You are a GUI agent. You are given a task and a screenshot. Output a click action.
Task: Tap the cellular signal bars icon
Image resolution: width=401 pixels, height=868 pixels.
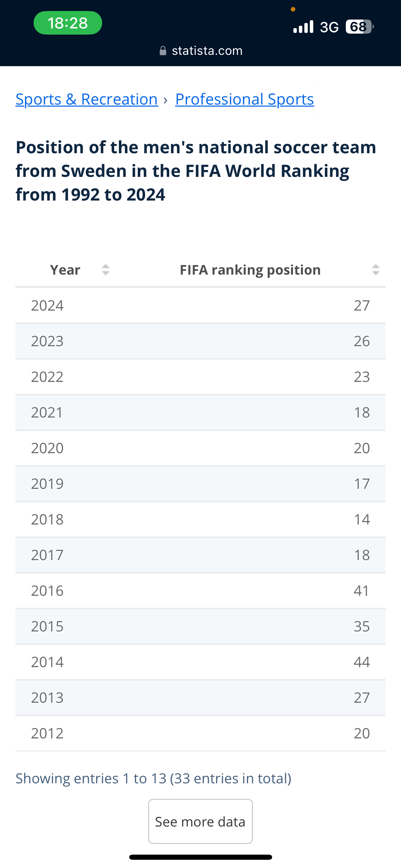[x=303, y=27]
